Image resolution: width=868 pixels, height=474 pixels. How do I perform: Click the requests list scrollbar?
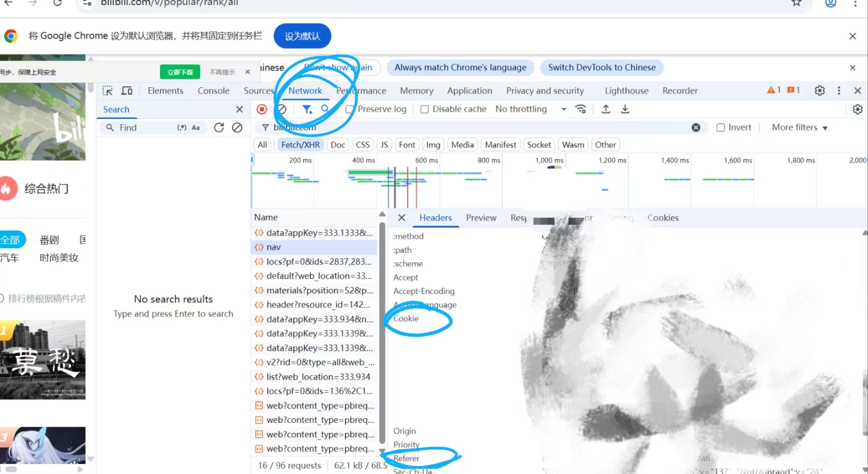(382, 320)
